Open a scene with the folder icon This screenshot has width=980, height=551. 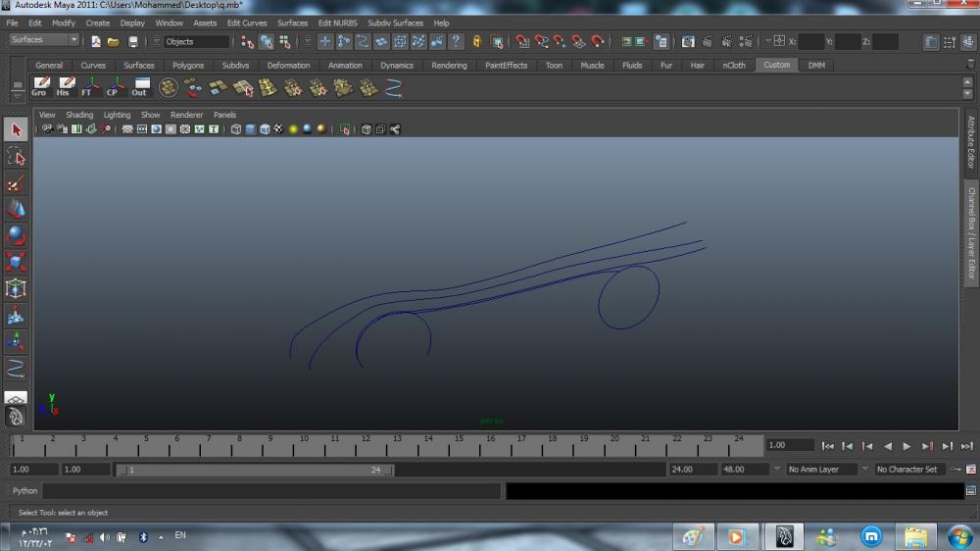point(114,41)
